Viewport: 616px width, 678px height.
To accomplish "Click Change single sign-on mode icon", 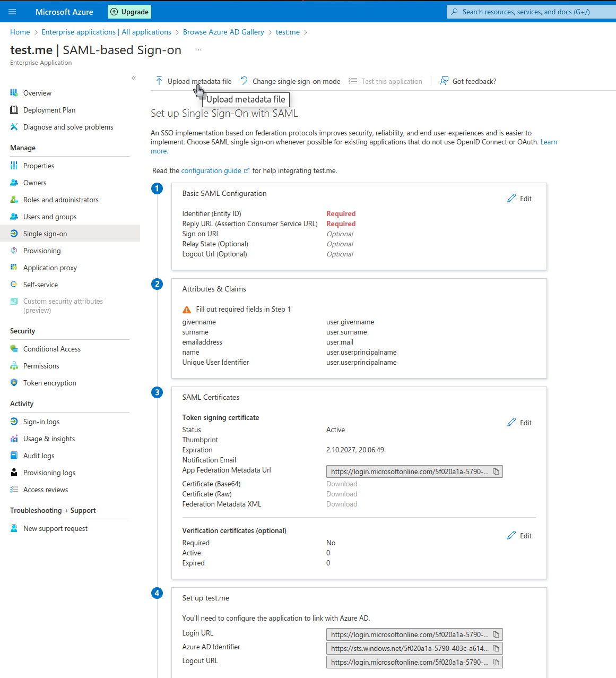I will coord(244,81).
